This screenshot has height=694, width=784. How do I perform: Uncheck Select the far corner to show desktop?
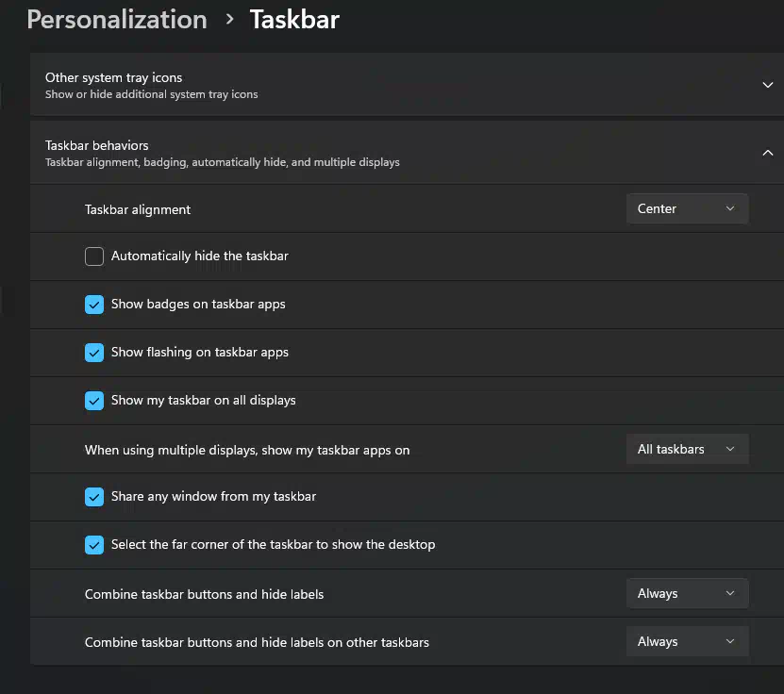pyautogui.click(x=94, y=545)
